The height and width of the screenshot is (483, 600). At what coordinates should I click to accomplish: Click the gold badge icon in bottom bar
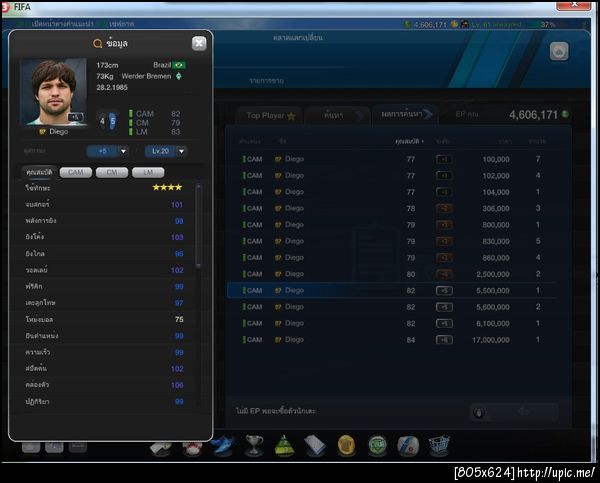(346, 446)
